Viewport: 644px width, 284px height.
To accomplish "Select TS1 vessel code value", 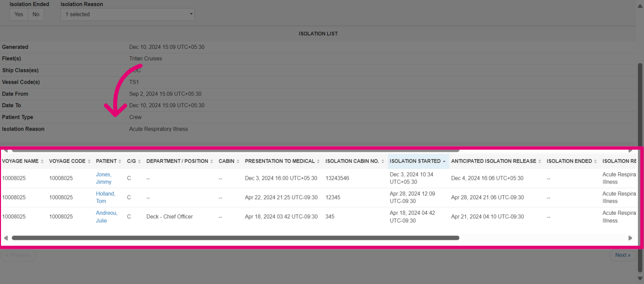I will 134,82.
